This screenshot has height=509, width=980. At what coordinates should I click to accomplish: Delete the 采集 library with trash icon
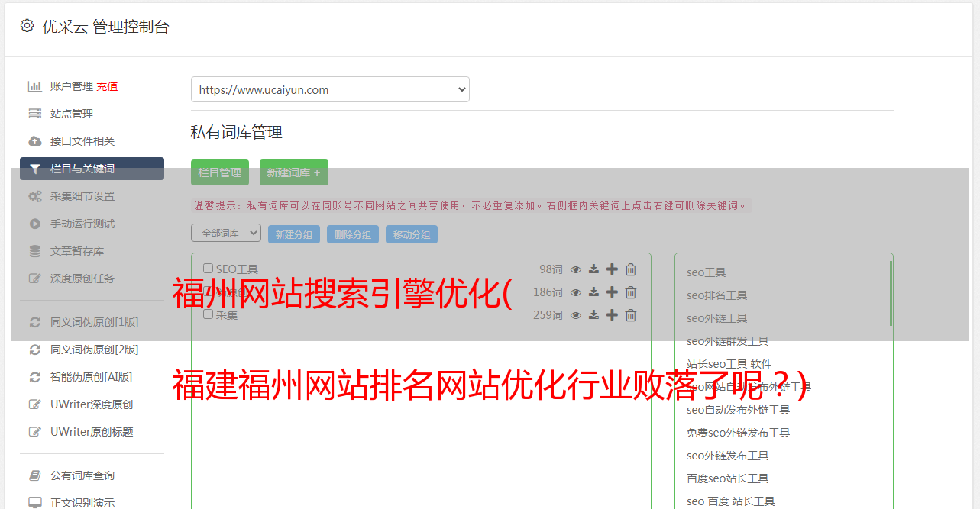pyautogui.click(x=631, y=315)
